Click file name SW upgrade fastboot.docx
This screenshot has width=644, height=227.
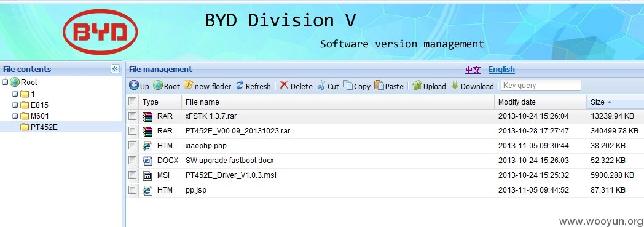point(230,161)
